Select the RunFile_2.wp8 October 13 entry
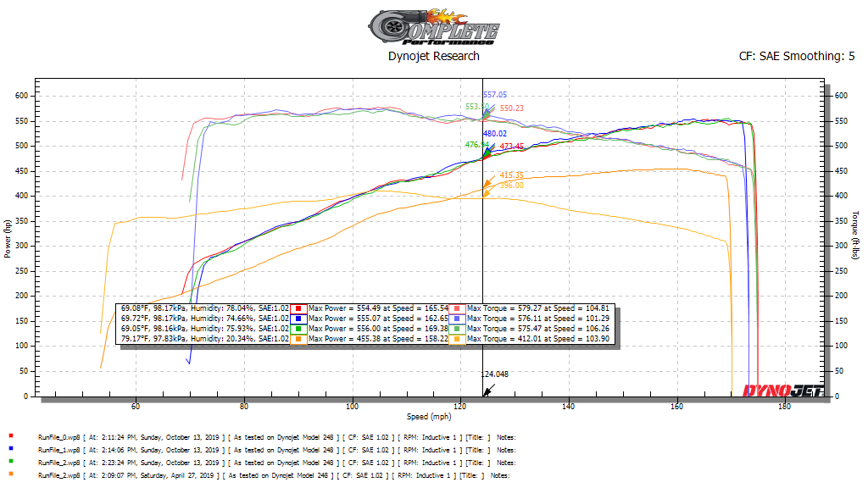Screen dimensions: 868x488 (x=277, y=463)
